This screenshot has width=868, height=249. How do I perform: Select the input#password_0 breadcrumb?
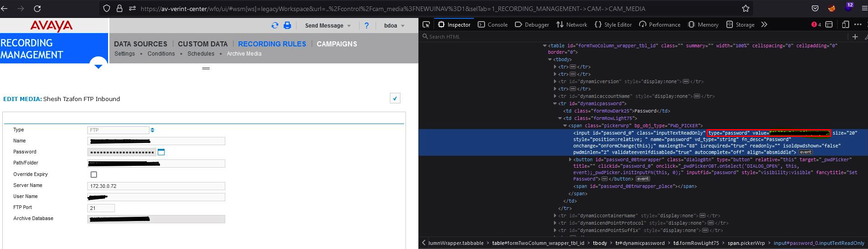click(x=819, y=243)
